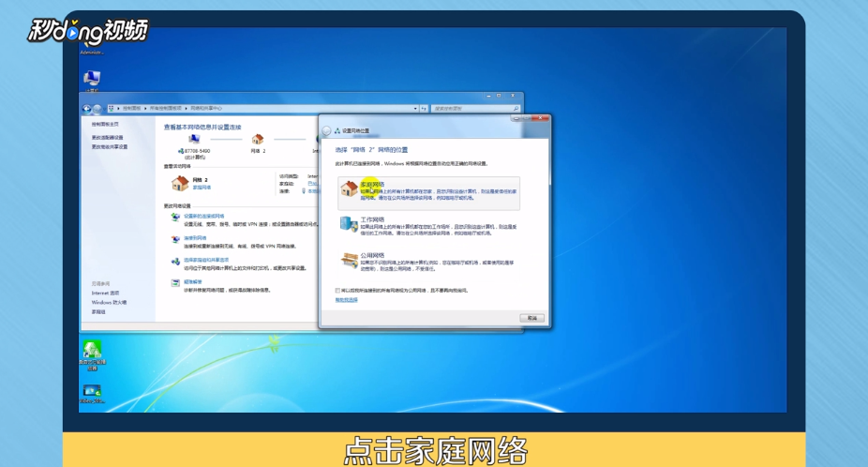
Task: Click 87708-5490 computer name text
Action: pos(197,151)
